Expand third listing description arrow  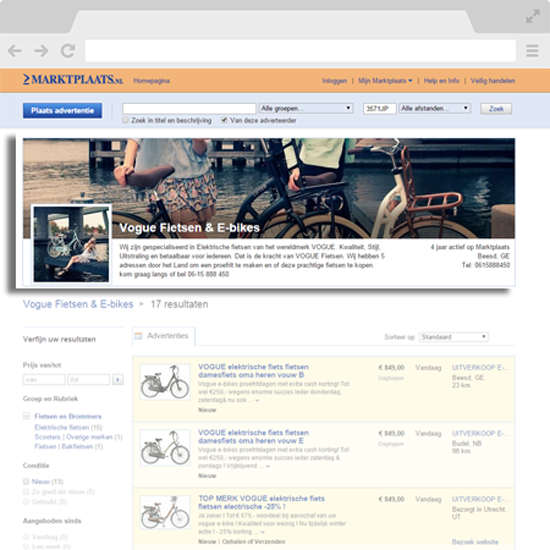click(263, 532)
